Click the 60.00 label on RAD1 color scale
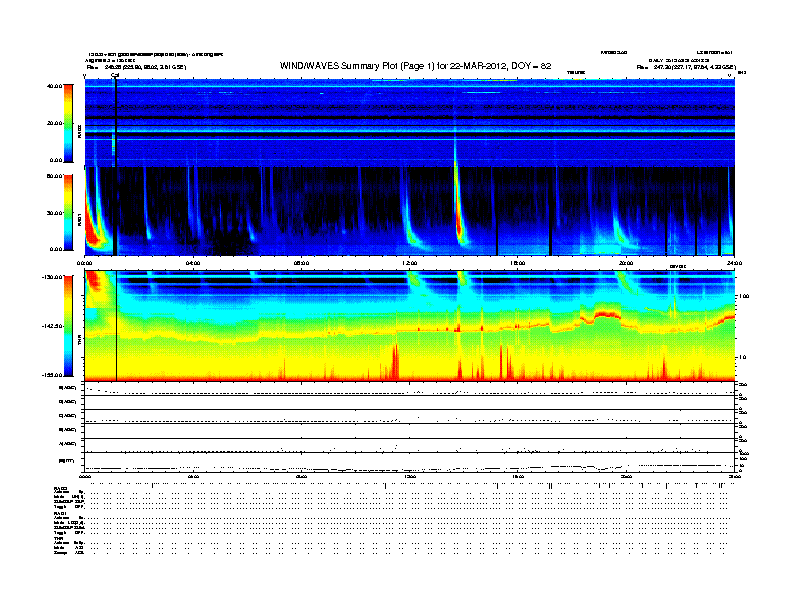Viewport: 792px width, 612px height. (54, 176)
